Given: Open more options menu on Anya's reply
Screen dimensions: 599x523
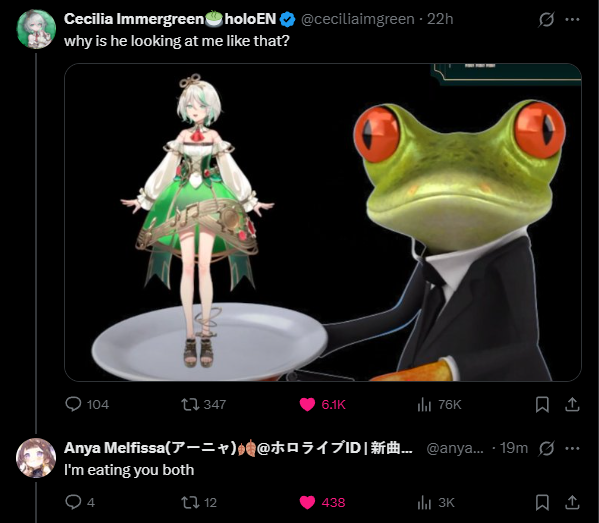Looking at the screenshot, I should 572,448.
